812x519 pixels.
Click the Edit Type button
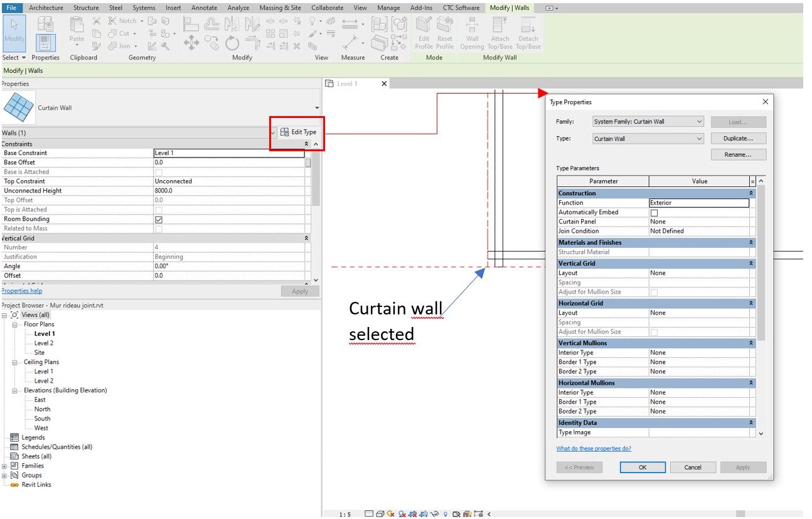click(299, 132)
